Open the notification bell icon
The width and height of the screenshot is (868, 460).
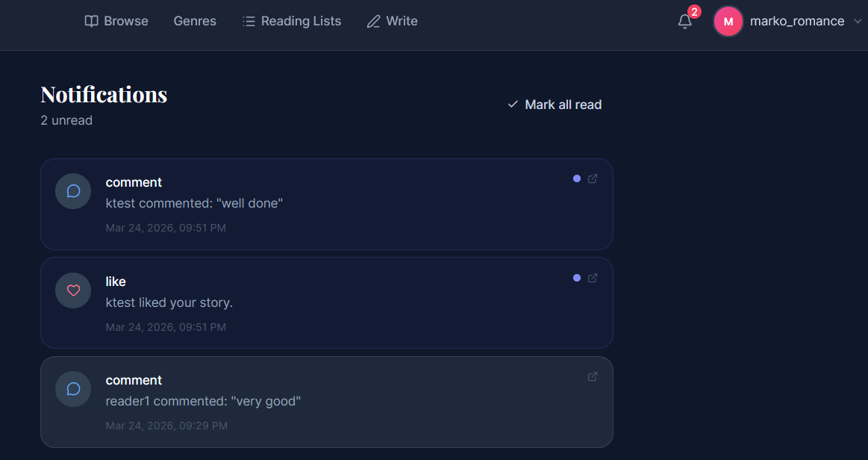click(x=685, y=22)
